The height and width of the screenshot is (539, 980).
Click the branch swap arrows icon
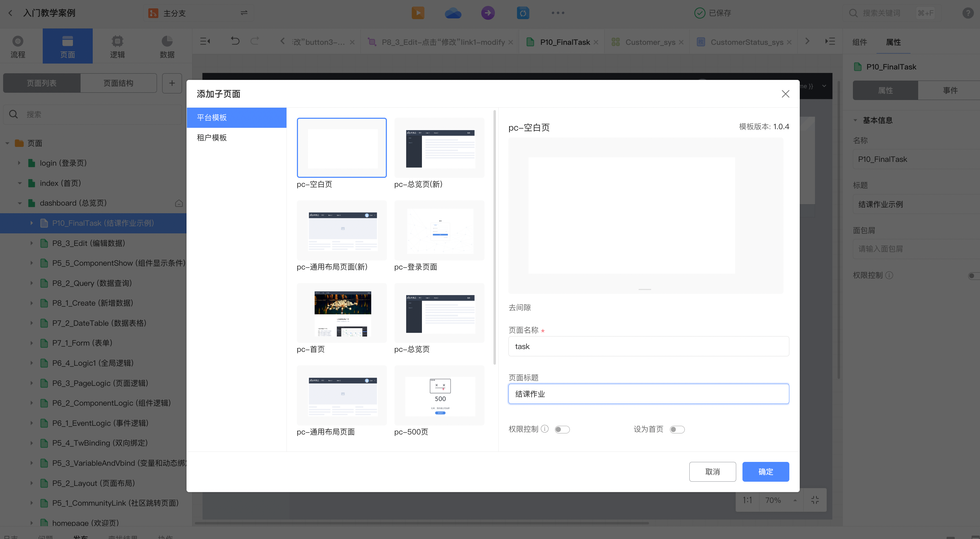point(244,13)
